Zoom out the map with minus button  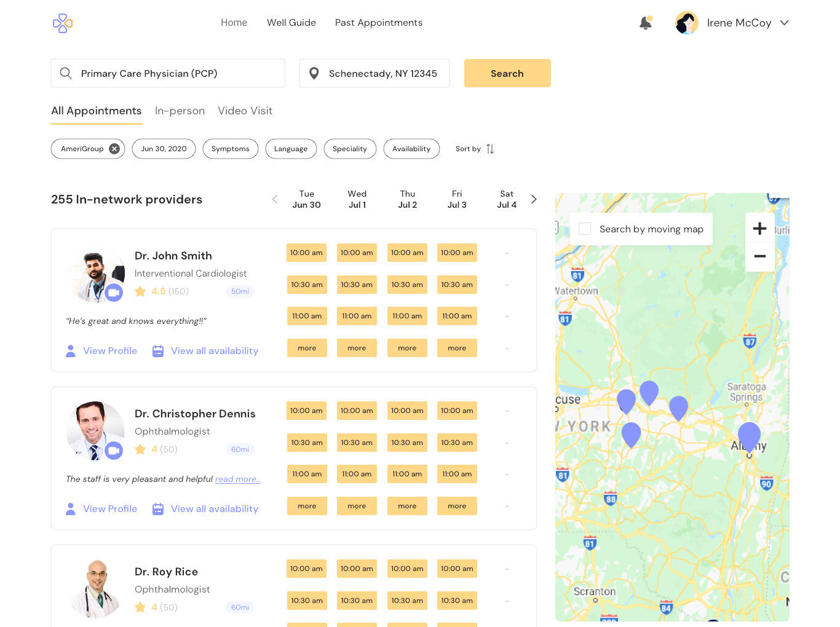[x=760, y=256]
